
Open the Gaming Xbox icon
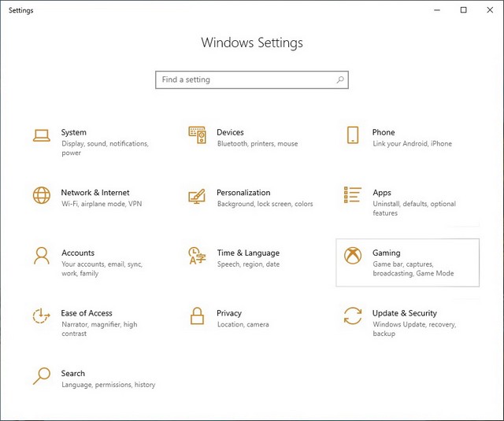[353, 256]
